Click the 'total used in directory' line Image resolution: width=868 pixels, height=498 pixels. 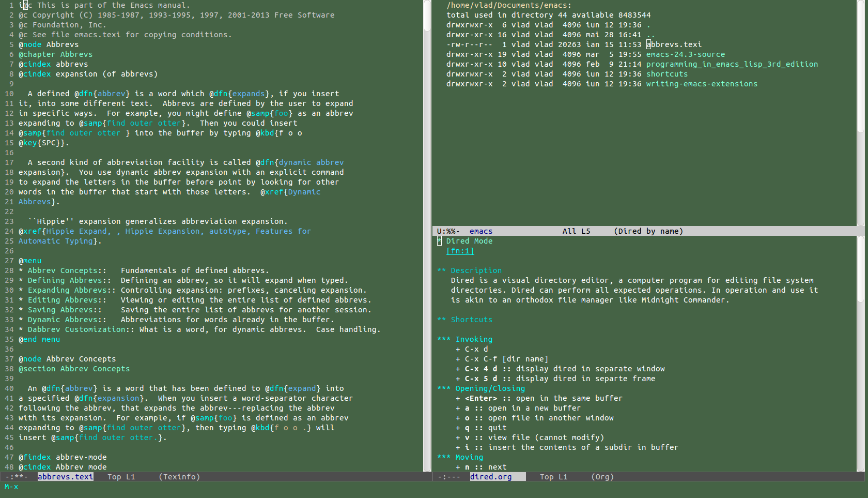[548, 15]
